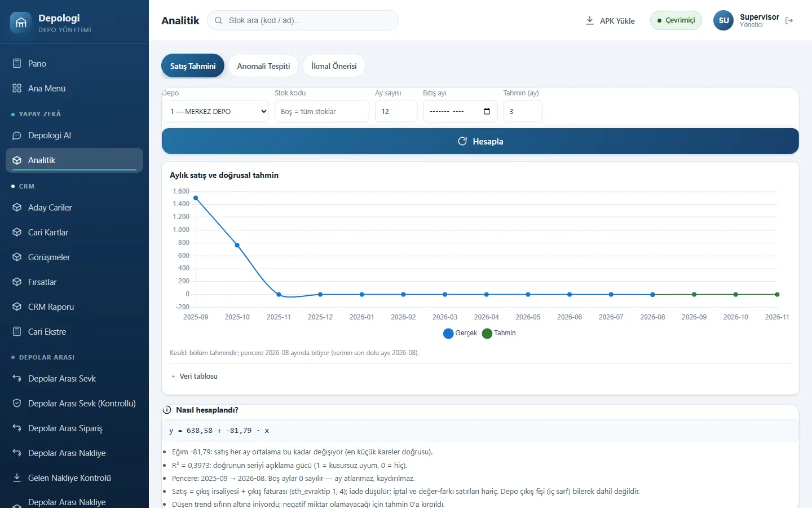Image resolution: width=812 pixels, height=508 pixels.
Task: Click the Gelen Nakliye Kontrolü download icon
Action: pyautogui.click(x=17, y=478)
